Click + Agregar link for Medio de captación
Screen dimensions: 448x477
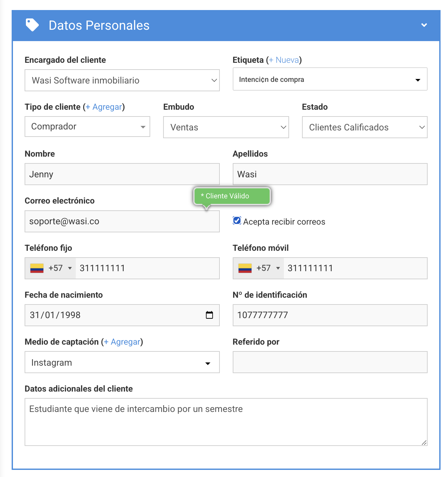point(122,342)
